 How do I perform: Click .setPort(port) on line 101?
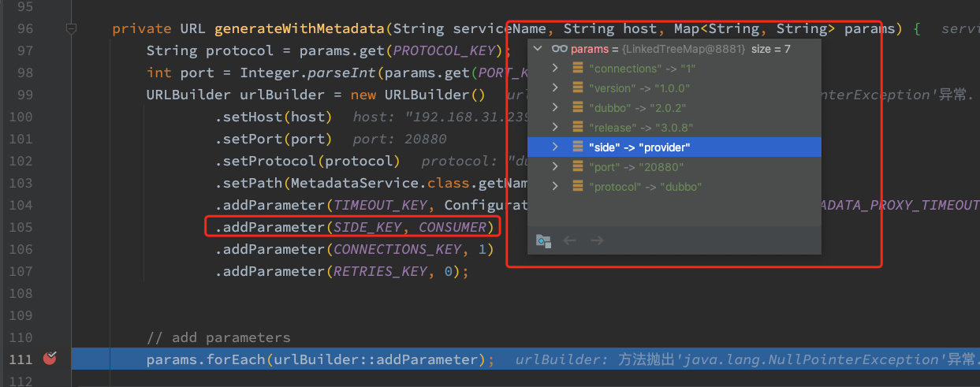coord(274,139)
